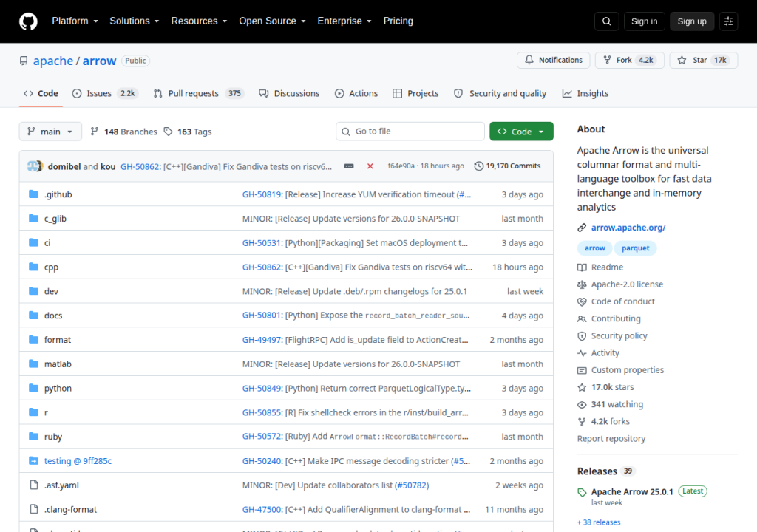Expand the Resources menu
757x532 pixels.
point(199,21)
